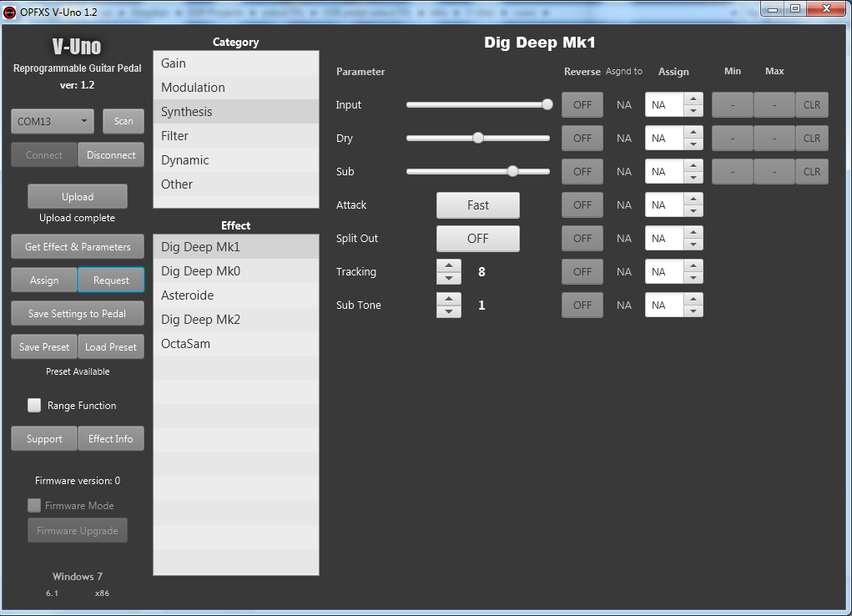
Task: Toggle Reverse OFF for Dry
Action: click(582, 138)
